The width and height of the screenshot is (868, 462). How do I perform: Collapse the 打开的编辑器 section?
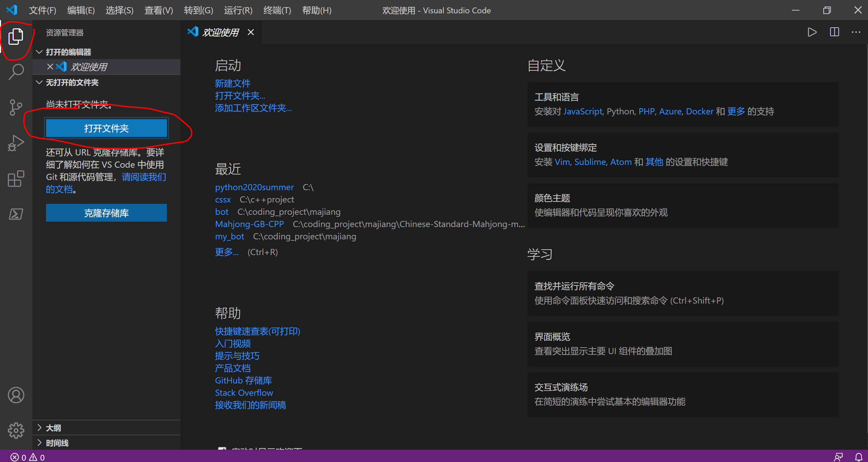pyautogui.click(x=68, y=52)
